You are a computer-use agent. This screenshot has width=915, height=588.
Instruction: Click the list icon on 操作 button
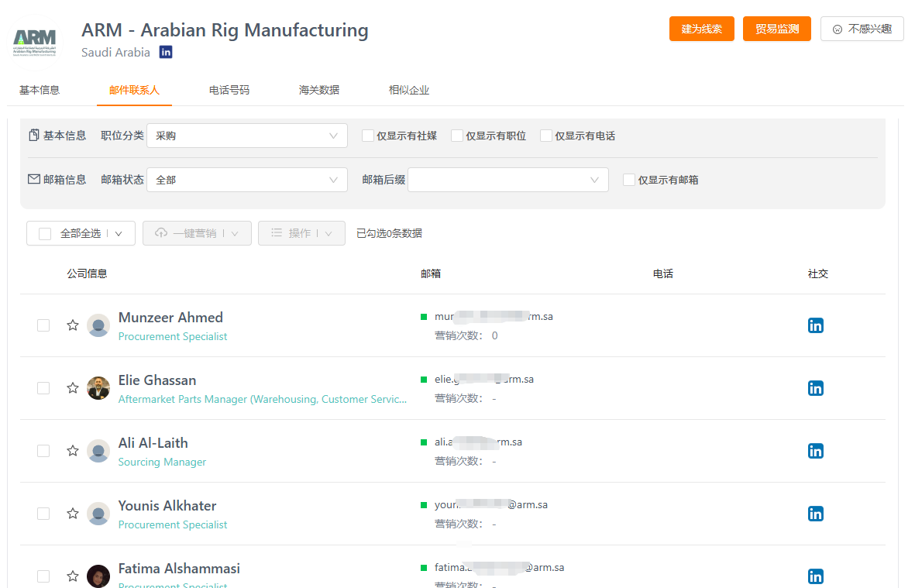click(277, 232)
